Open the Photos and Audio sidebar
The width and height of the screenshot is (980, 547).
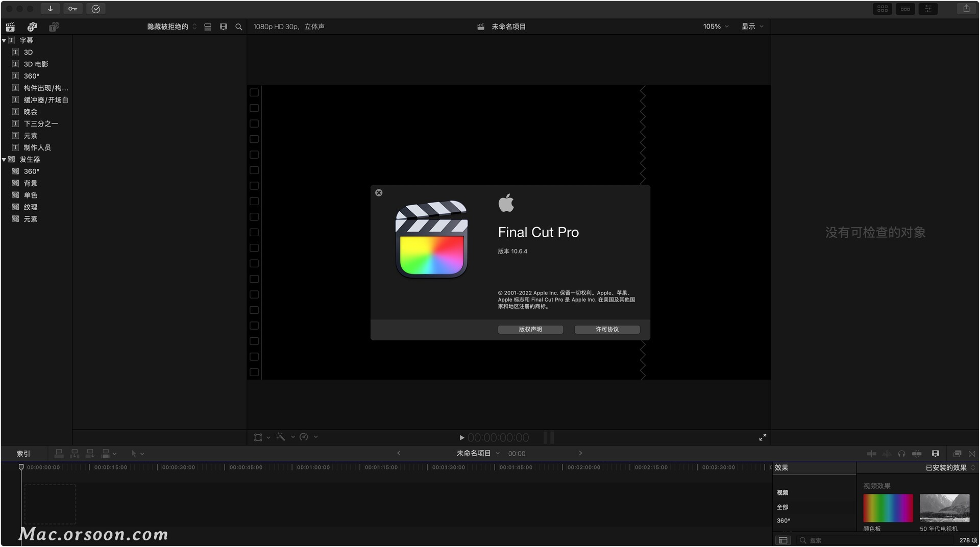click(x=32, y=27)
